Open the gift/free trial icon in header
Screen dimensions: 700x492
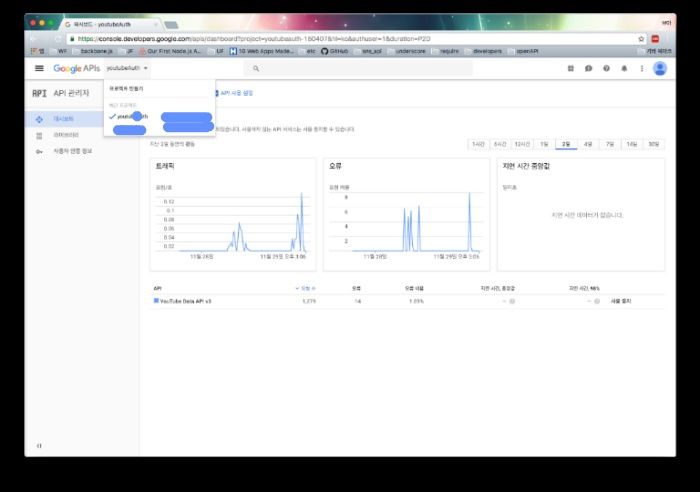pyautogui.click(x=571, y=68)
